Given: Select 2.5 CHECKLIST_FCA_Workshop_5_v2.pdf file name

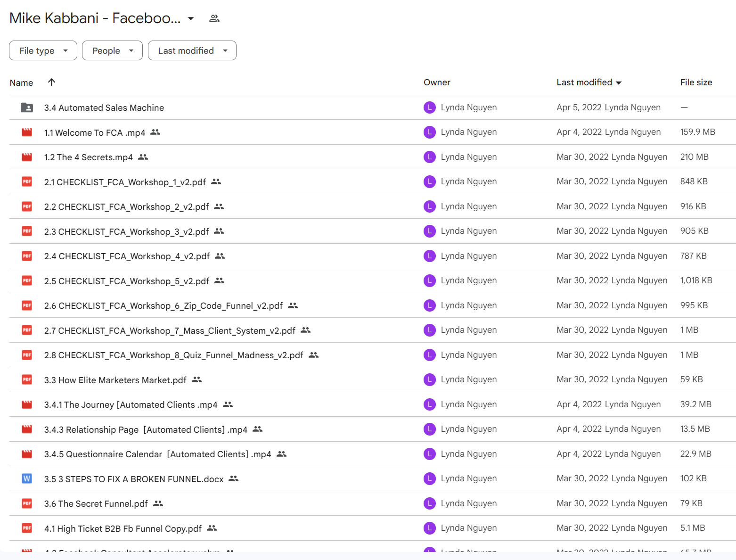Looking at the screenshot, I should click(x=127, y=281).
